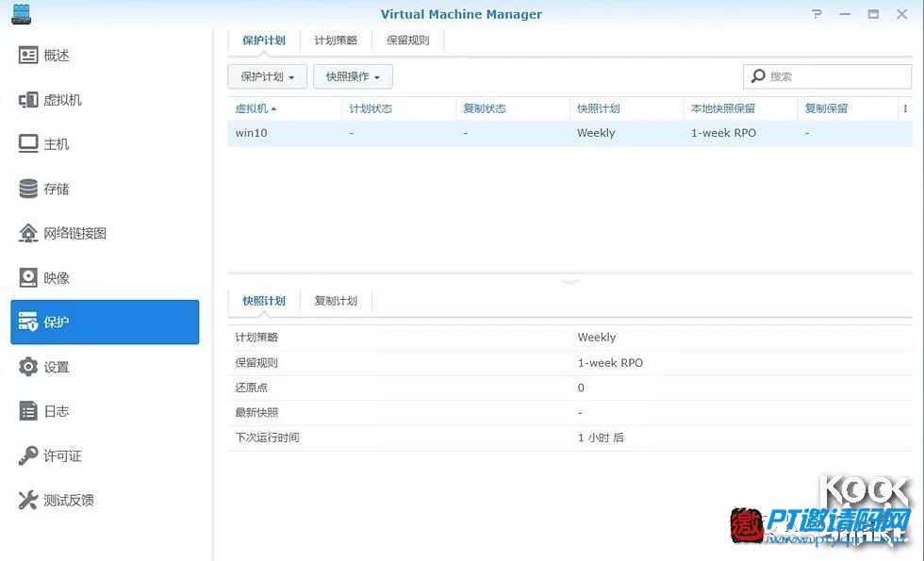
Task: Open the 日志 log list icon
Action: (28, 411)
